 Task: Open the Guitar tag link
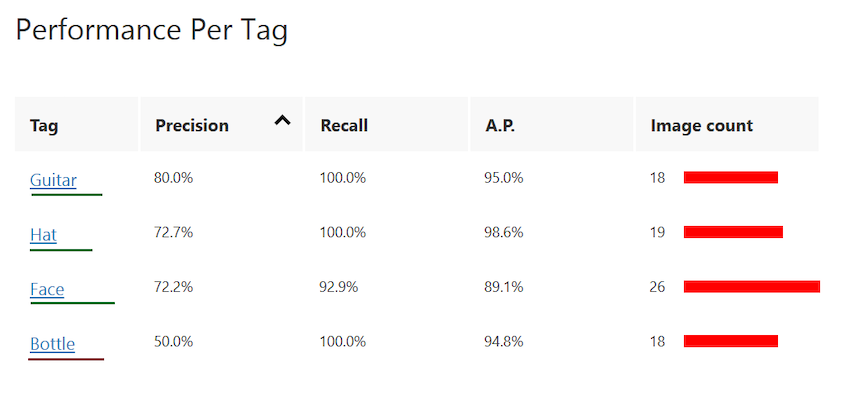point(53,180)
